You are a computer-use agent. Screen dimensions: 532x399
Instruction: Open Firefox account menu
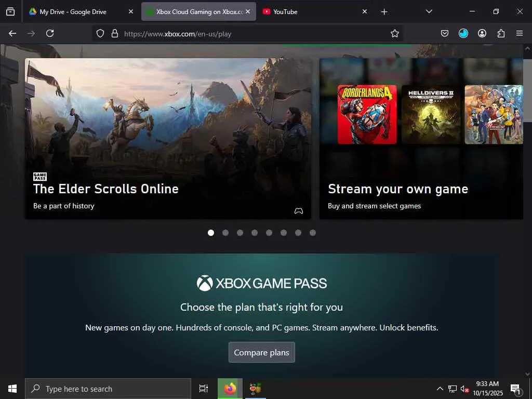[x=482, y=33]
